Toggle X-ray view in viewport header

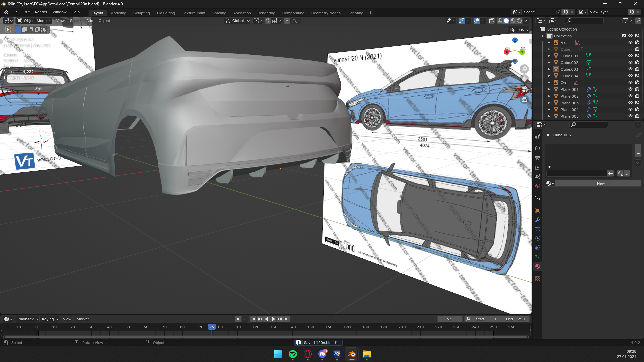pos(491,21)
